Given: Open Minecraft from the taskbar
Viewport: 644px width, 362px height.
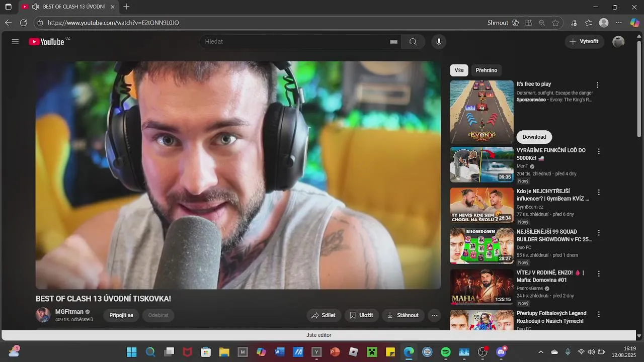Looking at the screenshot, I should click(372, 352).
